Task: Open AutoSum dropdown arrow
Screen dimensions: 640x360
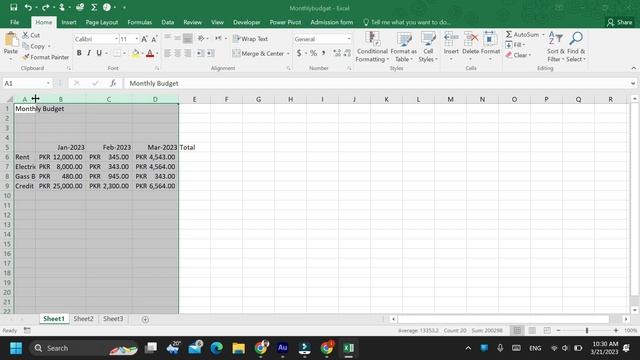Action: click(x=543, y=35)
